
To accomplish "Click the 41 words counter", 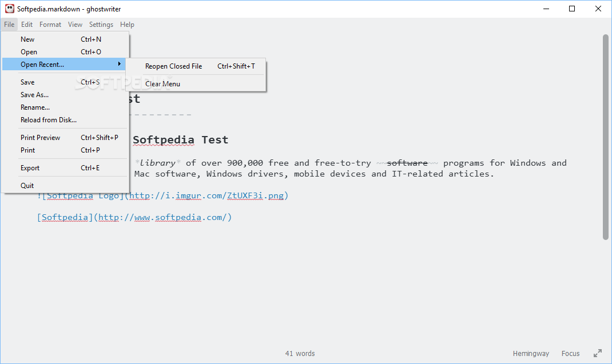I will [300, 354].
